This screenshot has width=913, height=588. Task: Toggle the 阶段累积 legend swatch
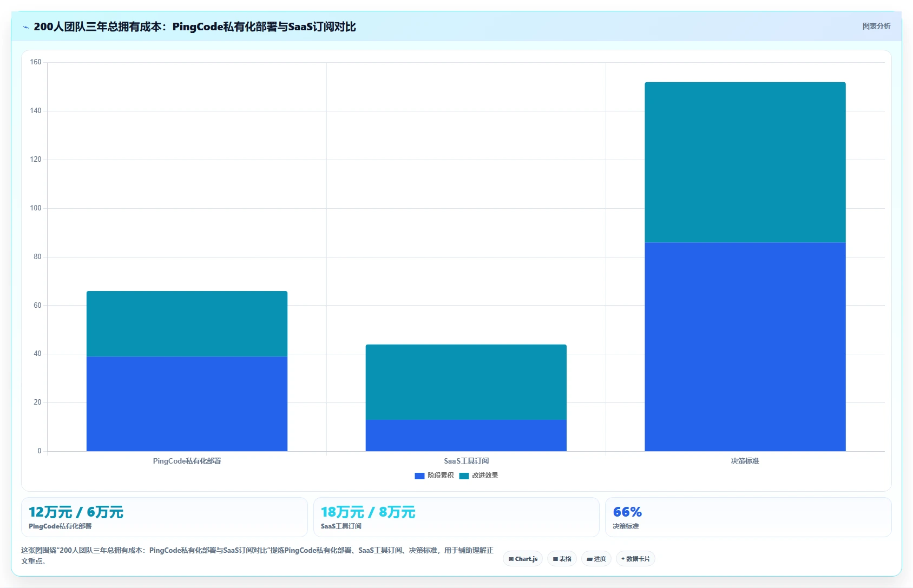pos(419,476)
